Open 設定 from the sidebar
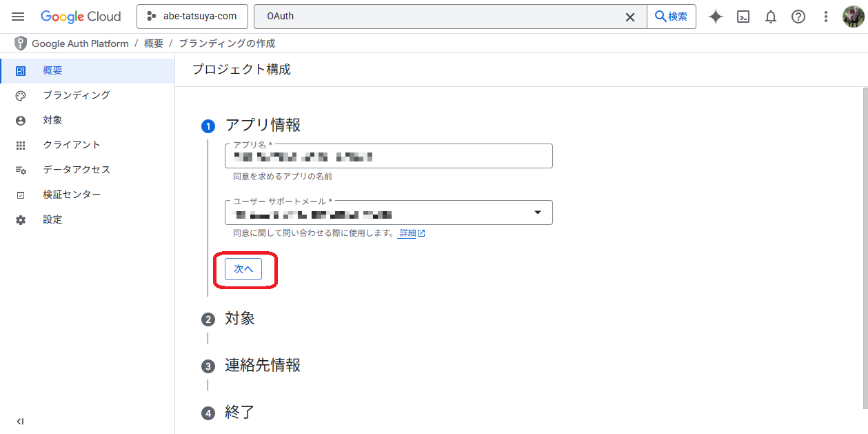This screenshot has width=868, height=434. click(x=52, y=219)
